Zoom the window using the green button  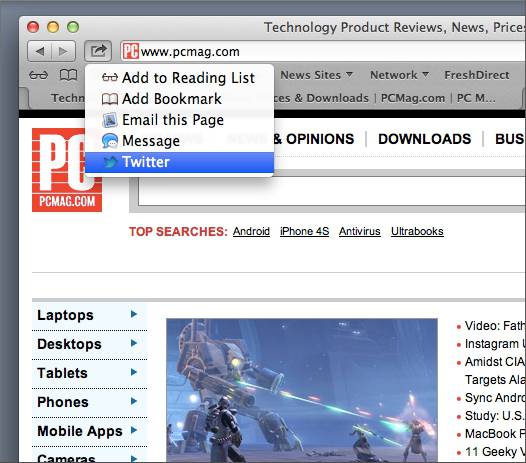point(73,27)
